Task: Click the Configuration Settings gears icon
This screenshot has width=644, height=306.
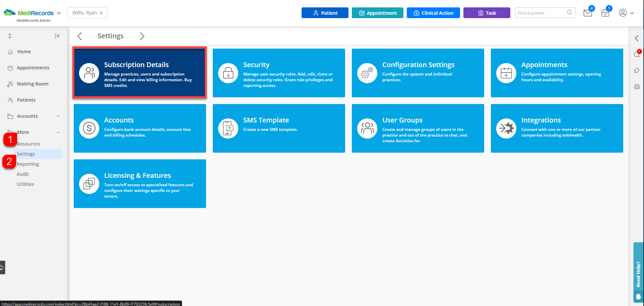Action: [x=367, y=73]
